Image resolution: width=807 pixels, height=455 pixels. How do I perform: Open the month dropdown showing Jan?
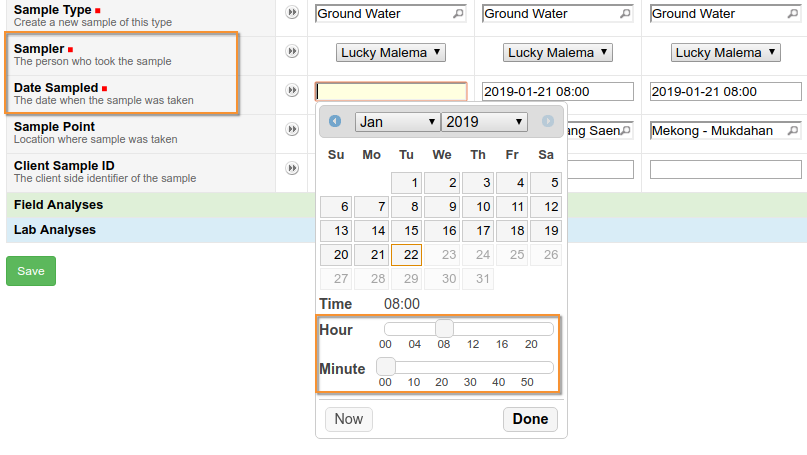click(397, 122)
